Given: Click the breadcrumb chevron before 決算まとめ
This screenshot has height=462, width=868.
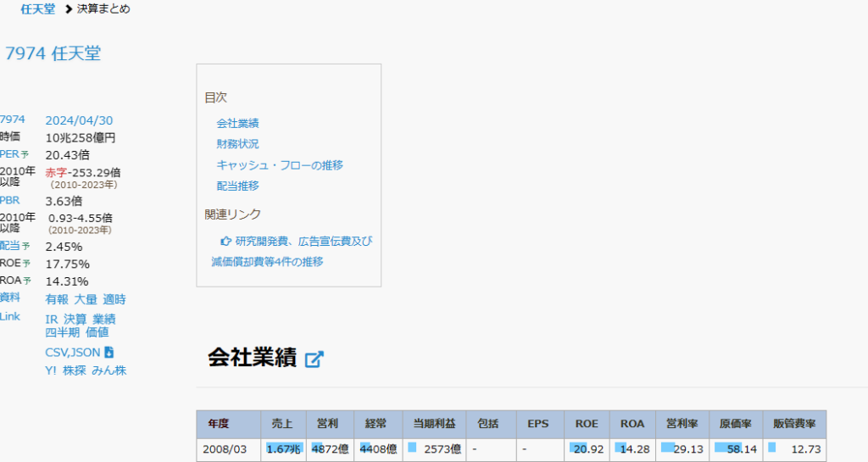Looking at the screenshot, I should click(x=69, y=8).
